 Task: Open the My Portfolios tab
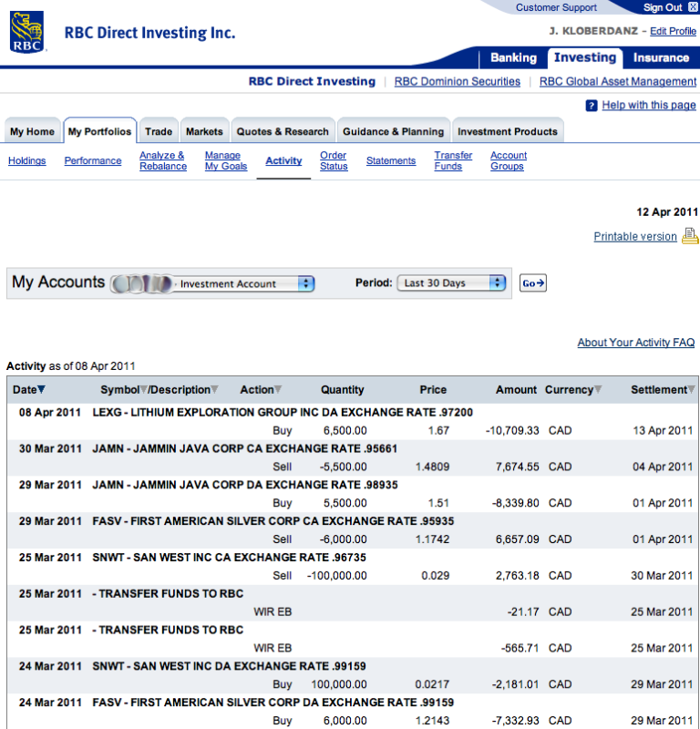point(99,131)
